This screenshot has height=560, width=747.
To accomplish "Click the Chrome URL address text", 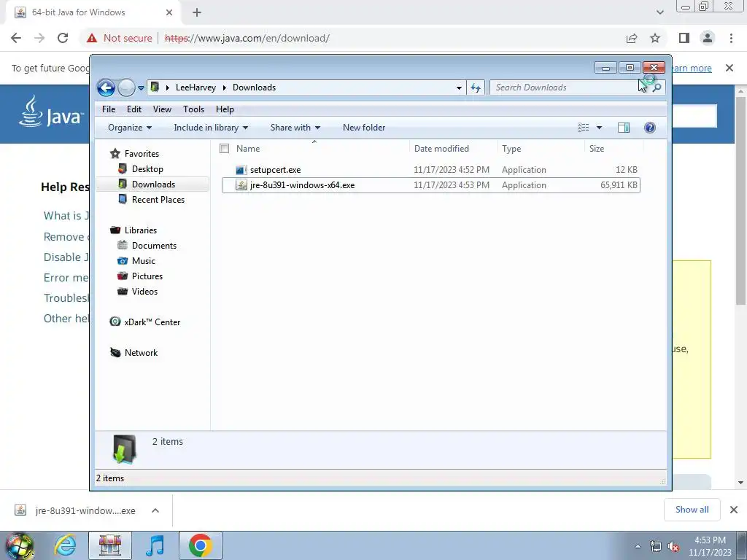I will [247, 38].
